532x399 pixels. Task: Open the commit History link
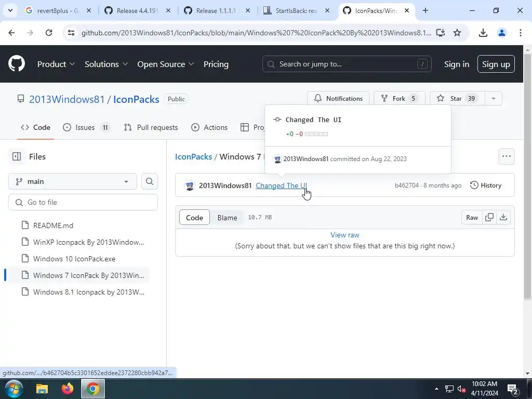pos(486,185)
